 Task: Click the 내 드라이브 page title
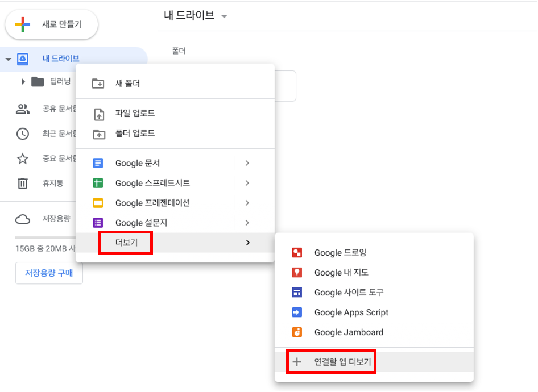pyautogui.click(x=189, y=15)
